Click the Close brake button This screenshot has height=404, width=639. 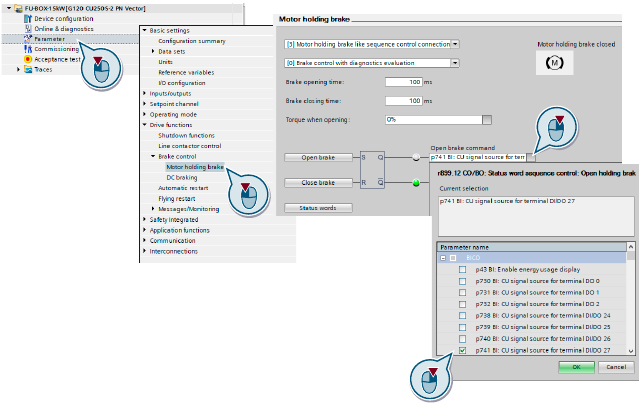click(x=318, y=183)
